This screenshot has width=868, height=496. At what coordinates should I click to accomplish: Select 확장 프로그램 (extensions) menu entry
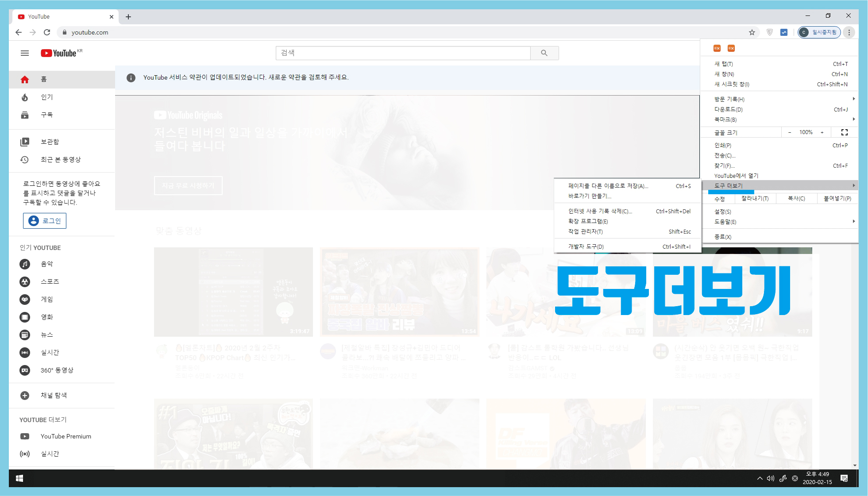coord(588,221)
